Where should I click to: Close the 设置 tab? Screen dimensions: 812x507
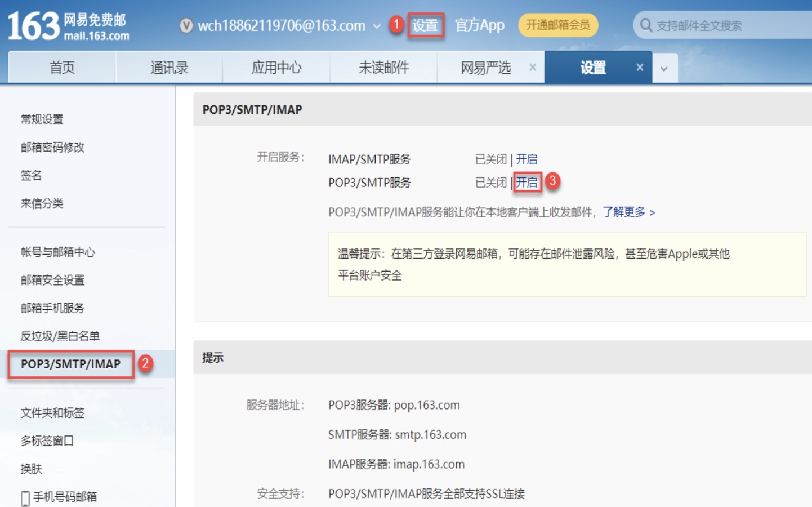(640, 68)
